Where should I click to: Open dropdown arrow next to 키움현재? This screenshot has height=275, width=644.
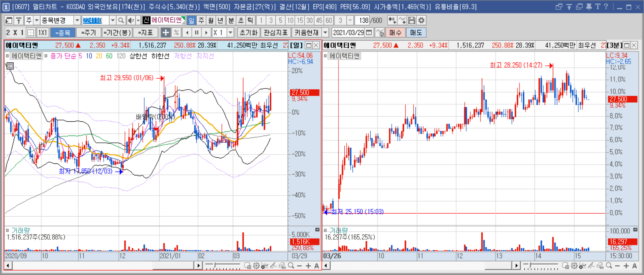tap(325, 32)
